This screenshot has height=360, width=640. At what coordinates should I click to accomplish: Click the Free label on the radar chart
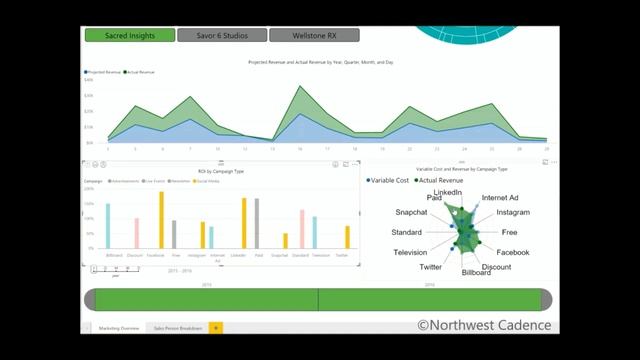(x=509, y=232)
